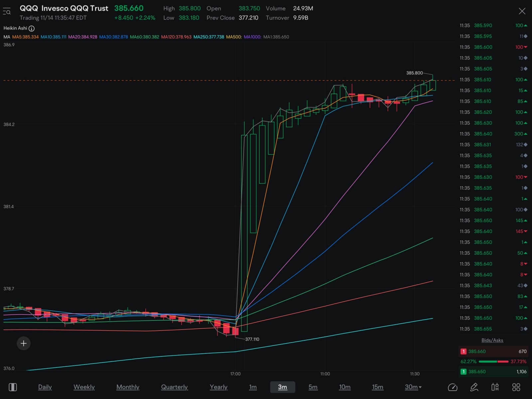Select the MA250:377.738 indicator label
Viewport: 532px width, 399px height.
tap(209, 37)
